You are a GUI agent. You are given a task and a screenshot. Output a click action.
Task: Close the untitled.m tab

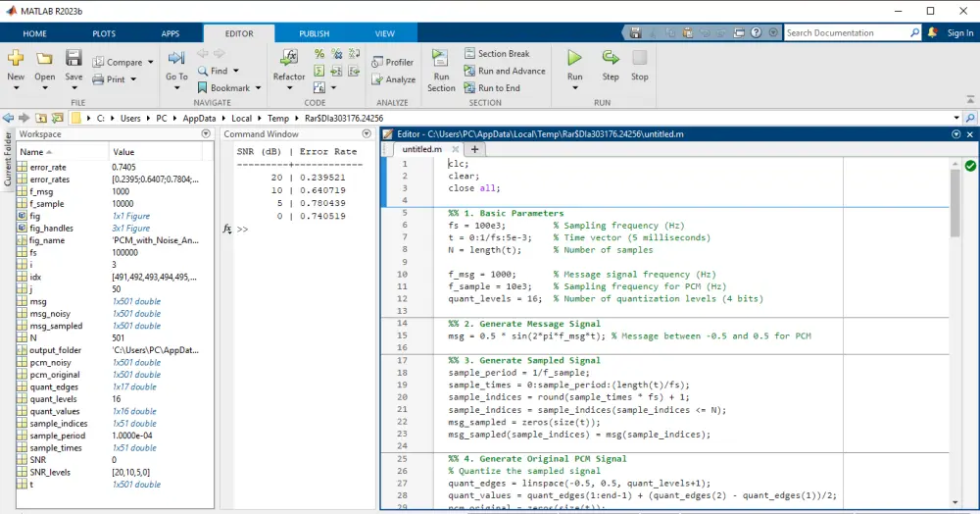click(455, 149)
